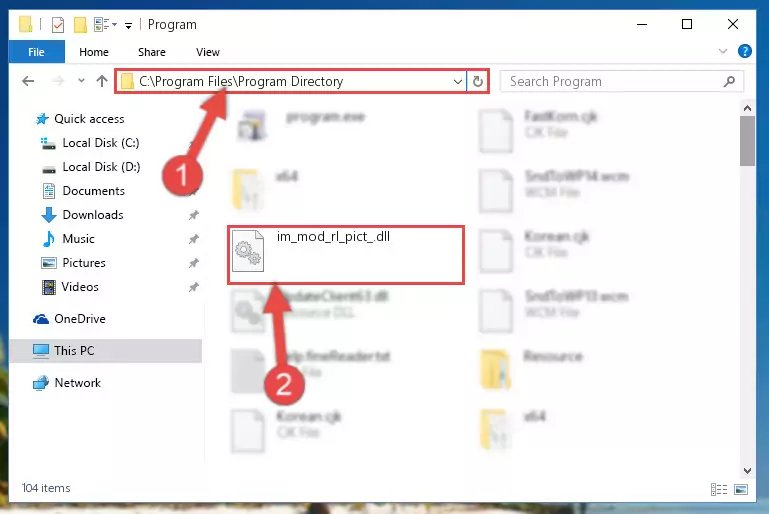Select Quick access in navigation pane
769x514 pixels.
[x=89, y=119]
